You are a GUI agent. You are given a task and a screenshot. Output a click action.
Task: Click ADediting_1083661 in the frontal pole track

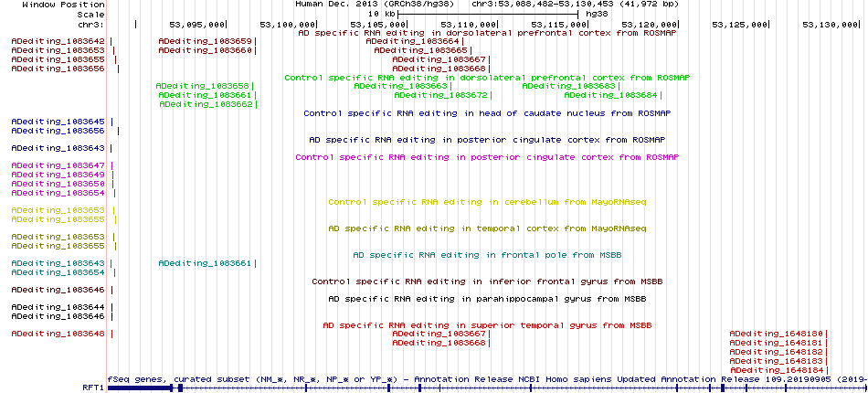coord(205,263)
